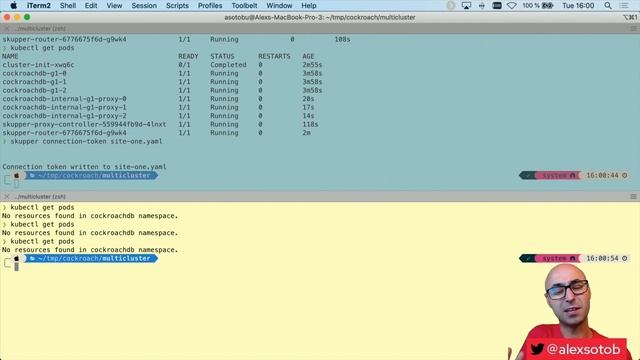Open the Scripts menu
The image size is (640, 360).
177,6
